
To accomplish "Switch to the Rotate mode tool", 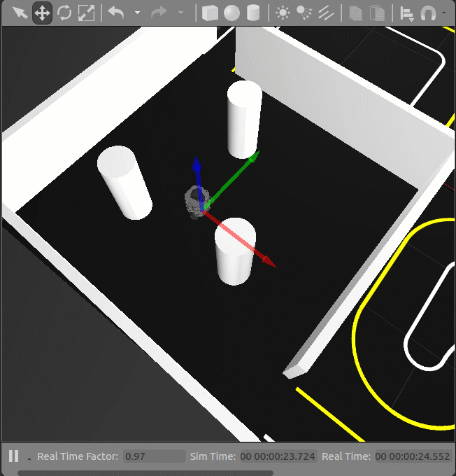I will click(64, 13).
